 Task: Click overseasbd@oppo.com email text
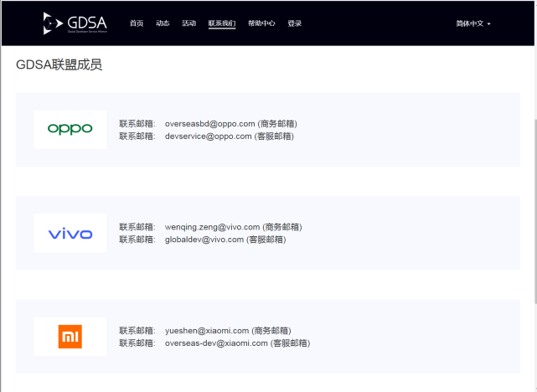pyautogui.click(x=210, y=124)
